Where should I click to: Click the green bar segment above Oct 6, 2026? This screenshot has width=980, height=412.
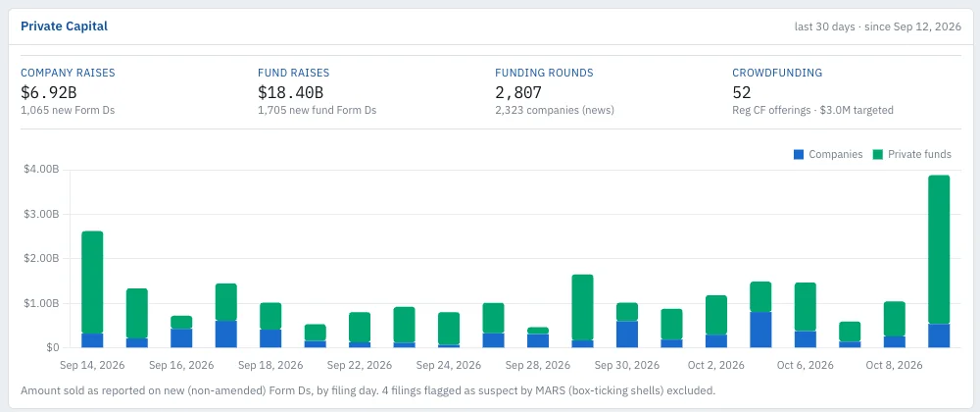point(806,307)
